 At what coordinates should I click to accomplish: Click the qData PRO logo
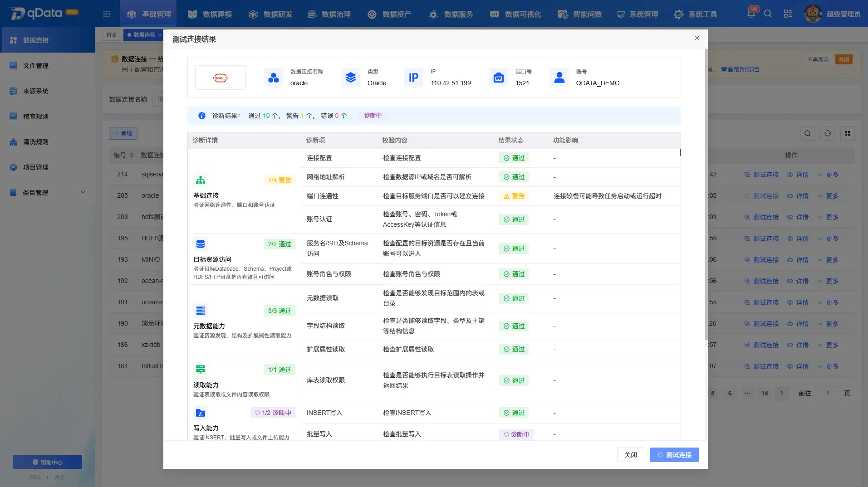[x=44, y=13]
